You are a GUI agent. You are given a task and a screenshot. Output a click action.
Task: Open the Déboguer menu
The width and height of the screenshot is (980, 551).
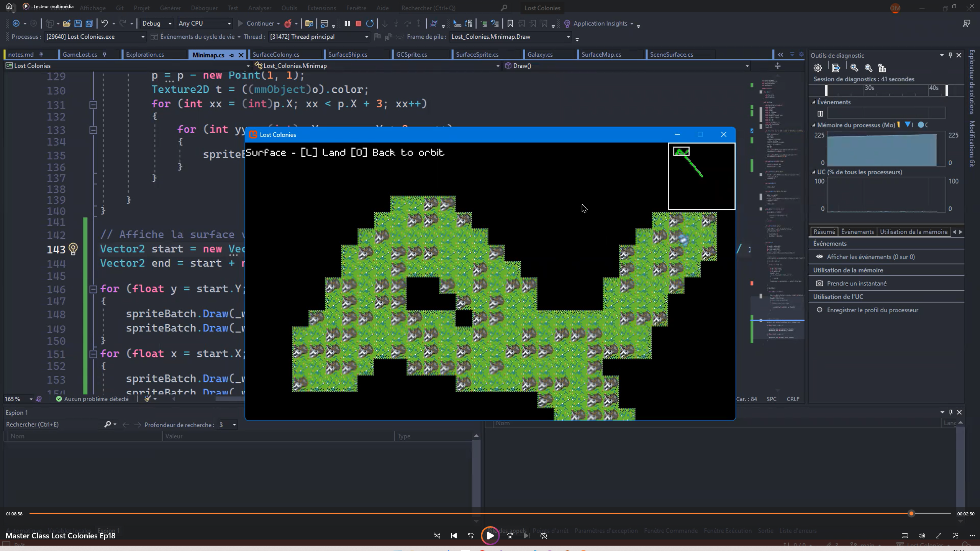click(x=204, y=8)
